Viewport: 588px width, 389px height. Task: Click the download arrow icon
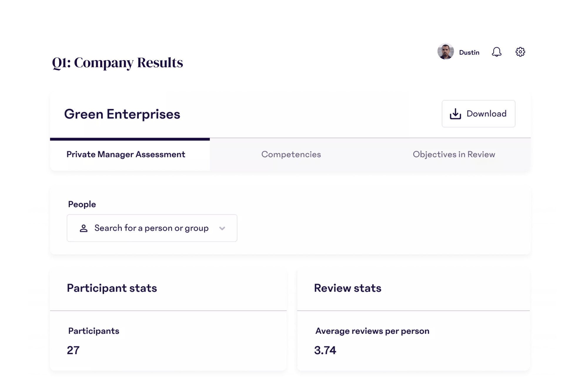tap(455, 114)
